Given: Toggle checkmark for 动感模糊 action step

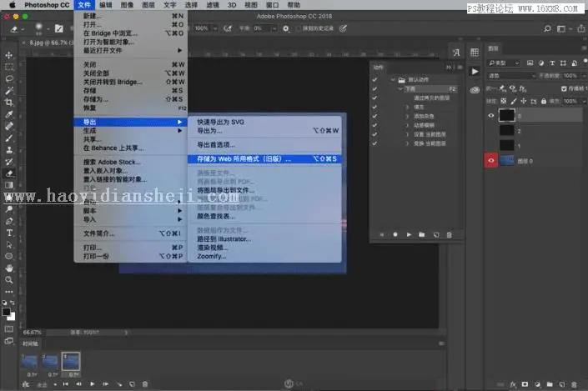Looking at the screenshot, I should [374, 125].
